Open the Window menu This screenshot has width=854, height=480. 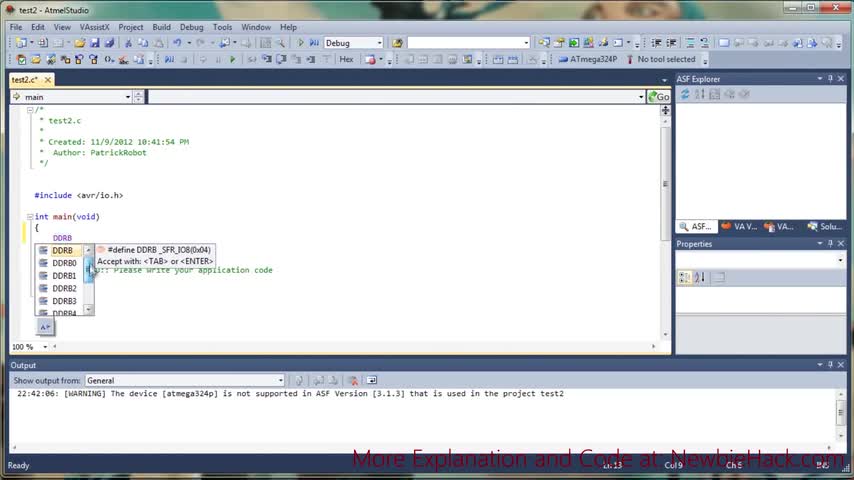pyautogui.click(x=256, y=27)
